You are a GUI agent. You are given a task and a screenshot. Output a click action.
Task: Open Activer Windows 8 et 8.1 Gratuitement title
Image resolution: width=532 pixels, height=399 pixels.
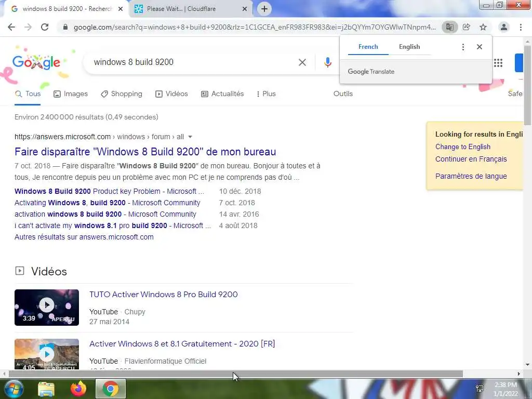point(182,344)
